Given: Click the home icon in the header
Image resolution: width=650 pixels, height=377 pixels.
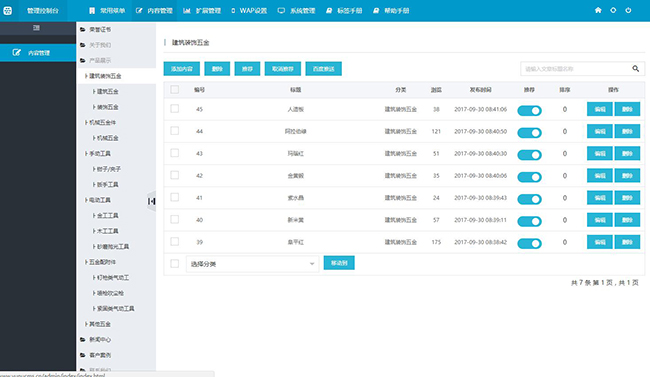Looking at the screenshot, I should (x=598, y=10).
